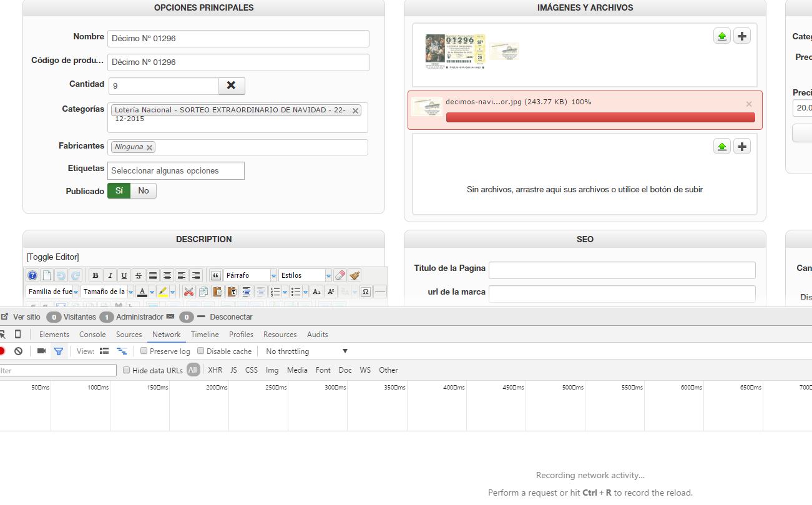Image resolution: width=812 pixels, height=505 pixels.
Task: Switch to the Console tab
Action: click(92, 335)
